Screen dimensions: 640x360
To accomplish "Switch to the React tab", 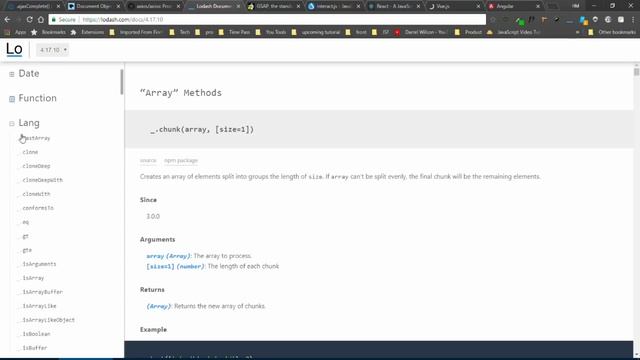I will pyautogui.click(x=394, y=6).
